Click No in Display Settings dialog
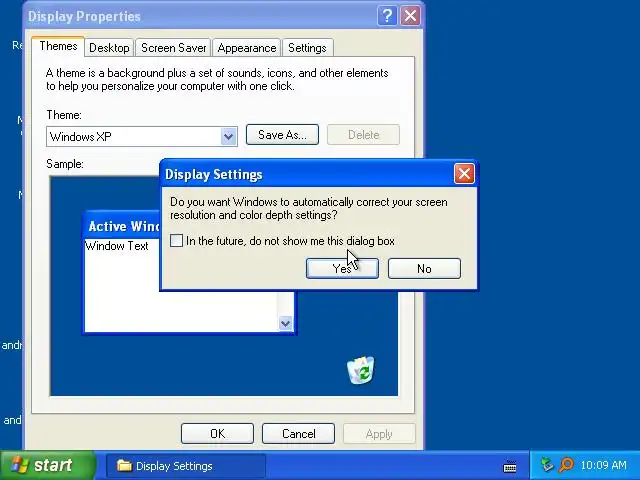 coord(424,269)
